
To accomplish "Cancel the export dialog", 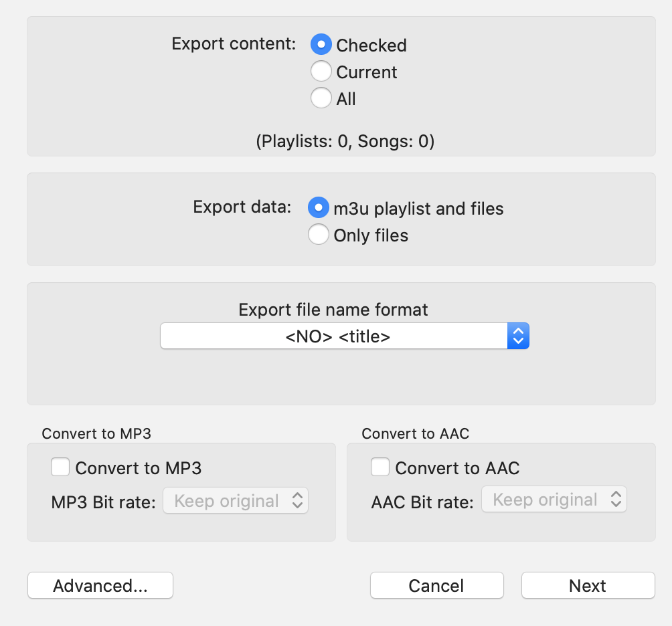I will click(x=436, y=585).
